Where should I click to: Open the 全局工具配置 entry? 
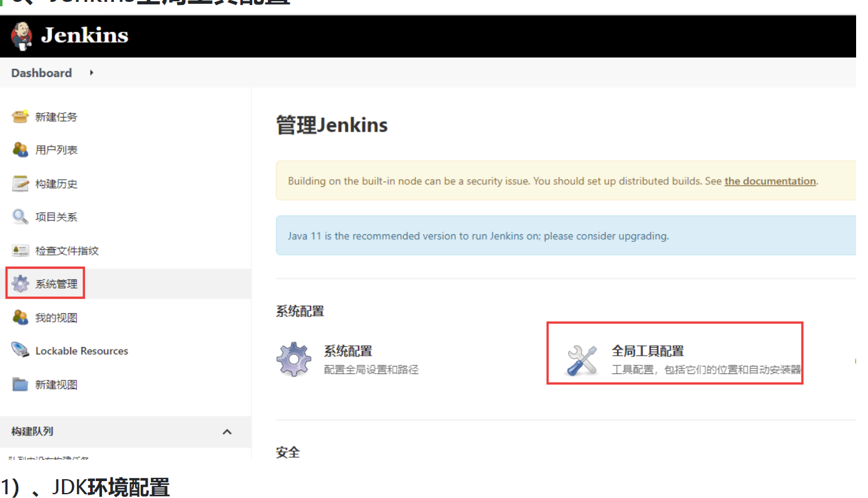click(648, 351)
